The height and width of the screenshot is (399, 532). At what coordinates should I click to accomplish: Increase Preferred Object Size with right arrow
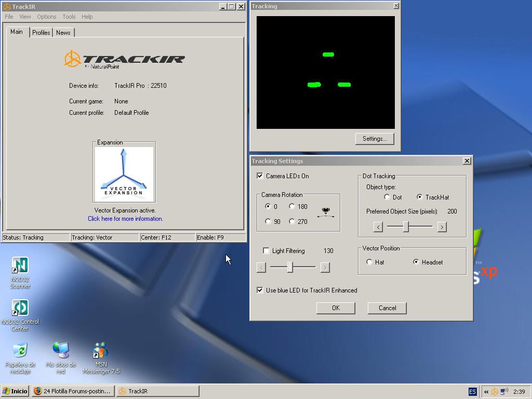pyautogui.click(x=442, y=227)
